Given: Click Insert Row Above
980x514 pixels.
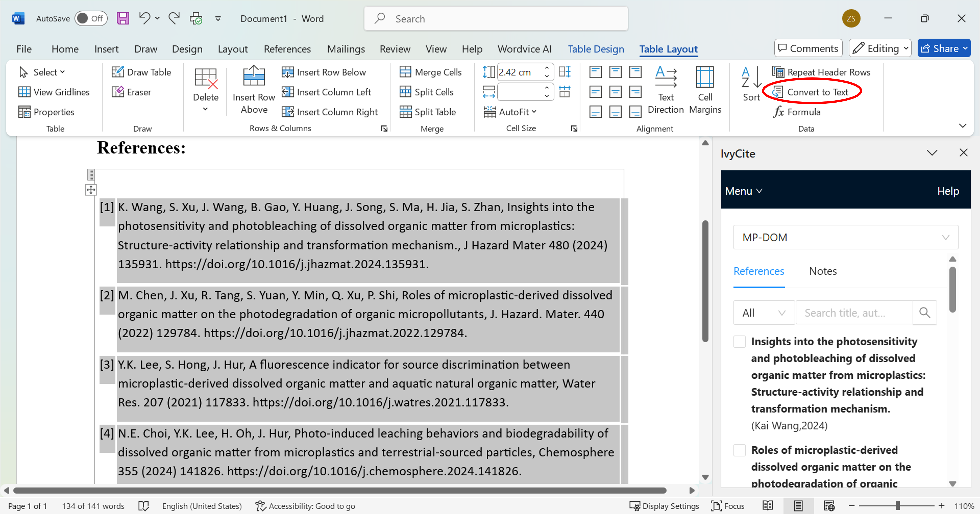Looking at the screenshot, I should pos(254,90).
